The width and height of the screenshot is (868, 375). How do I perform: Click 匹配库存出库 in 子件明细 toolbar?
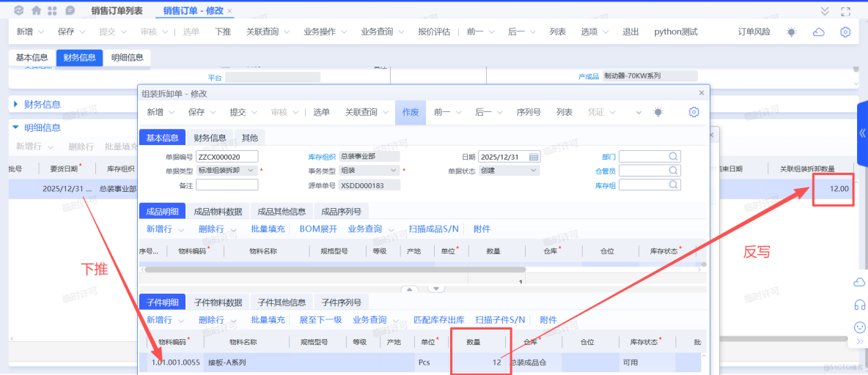click(439, 319)
